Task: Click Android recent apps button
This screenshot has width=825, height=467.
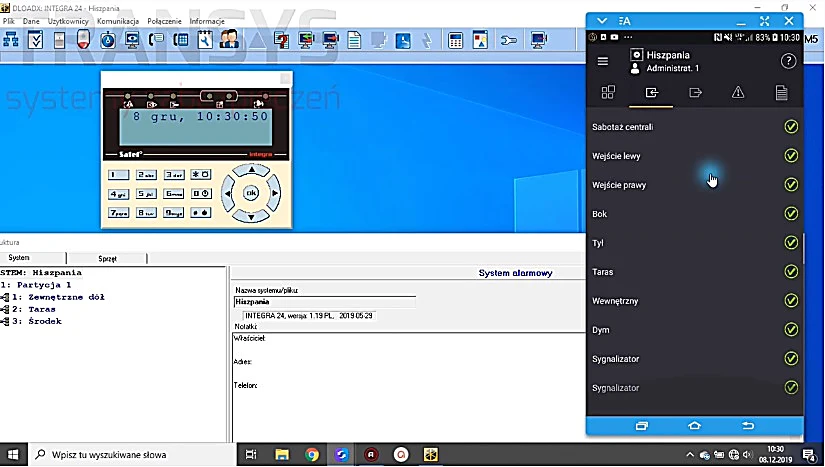Action: 641,425
